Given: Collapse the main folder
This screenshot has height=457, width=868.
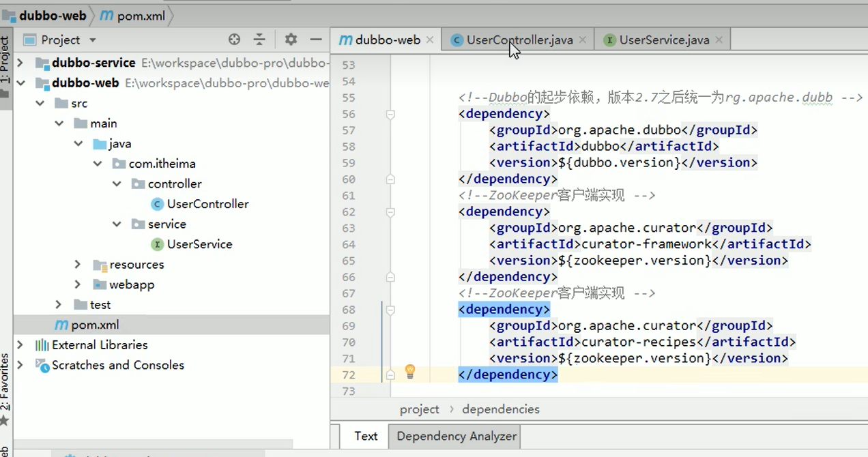Looking at the screenshot, I should point(59,123).
